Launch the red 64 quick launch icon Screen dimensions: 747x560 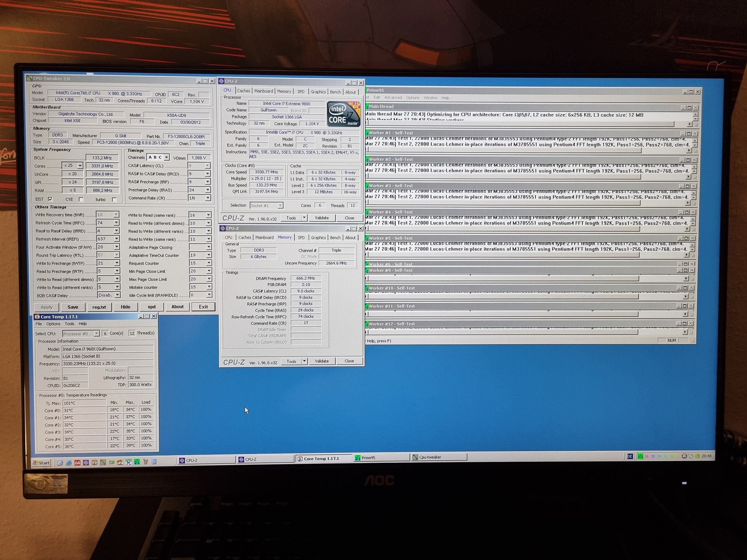[77, 463]
